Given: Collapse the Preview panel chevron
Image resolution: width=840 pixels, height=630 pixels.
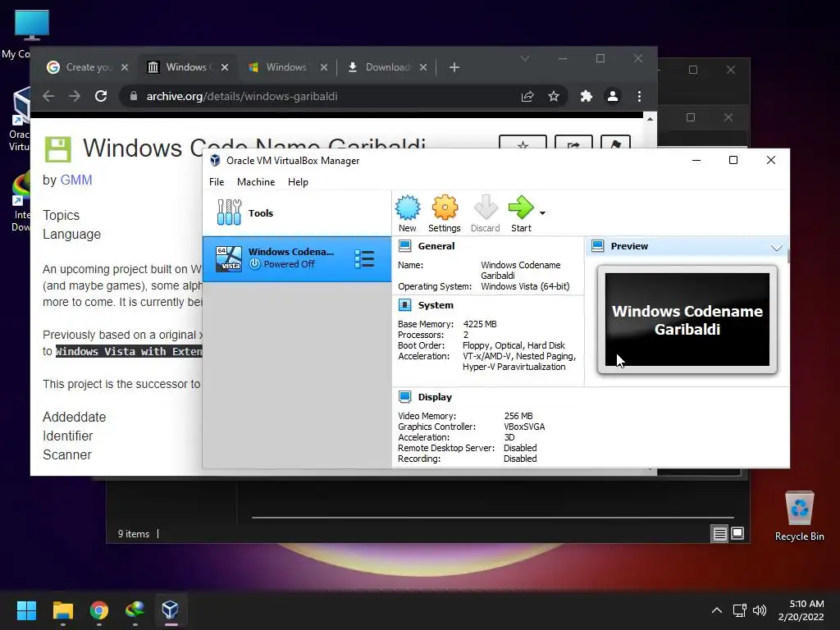Looking at the screenshot, I should coord(776,247).
